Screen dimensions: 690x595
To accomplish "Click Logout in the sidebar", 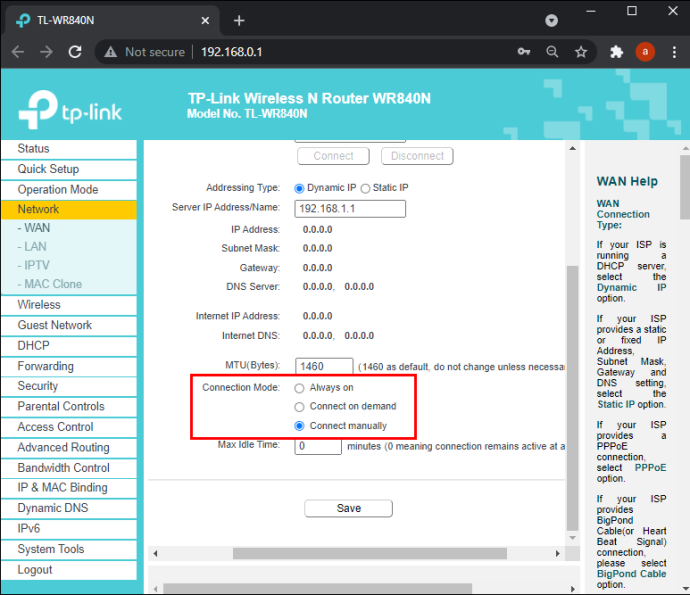I will (x=69, y=570).
